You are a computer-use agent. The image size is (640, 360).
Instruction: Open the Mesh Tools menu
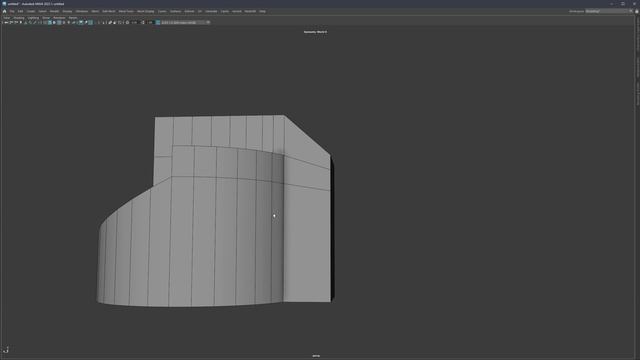click(126, 11)
